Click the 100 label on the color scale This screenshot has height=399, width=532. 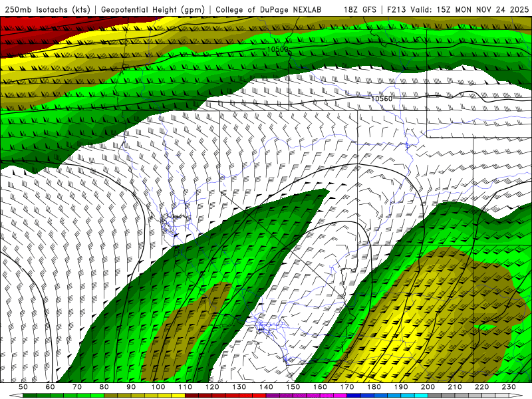coord(158,387)
